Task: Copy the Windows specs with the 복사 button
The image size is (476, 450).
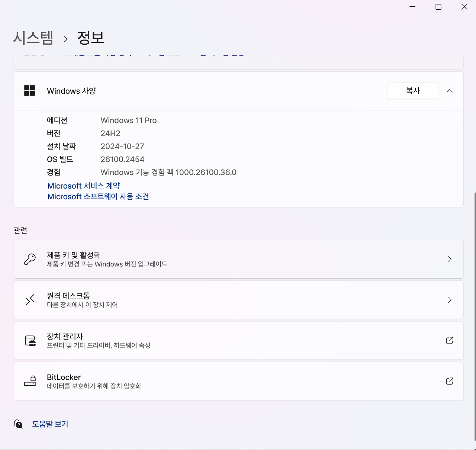Action: (x=413, y=91)
